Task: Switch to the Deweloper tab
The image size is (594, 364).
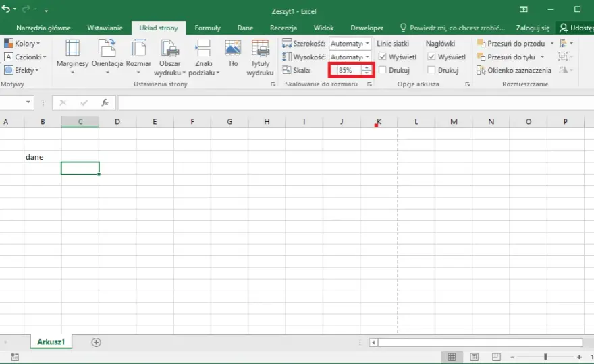Action: coord(367,28)
